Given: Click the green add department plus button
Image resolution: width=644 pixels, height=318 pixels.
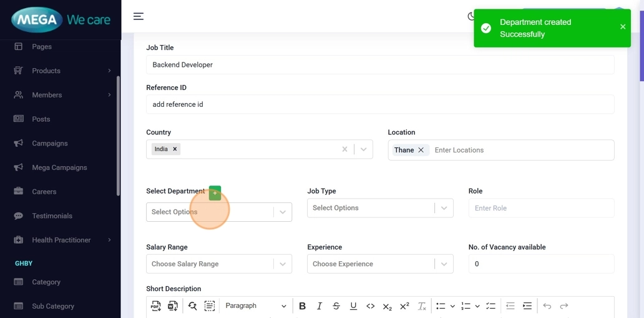Looking at the screenshot, I should pyautogui.click(x=215, y=193).
